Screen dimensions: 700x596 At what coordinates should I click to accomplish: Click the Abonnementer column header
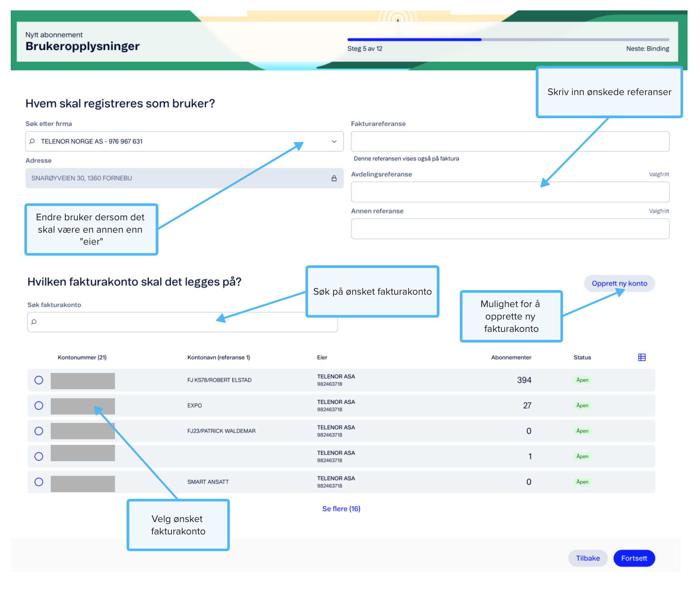pyautogui.click(x=511, y=358)
